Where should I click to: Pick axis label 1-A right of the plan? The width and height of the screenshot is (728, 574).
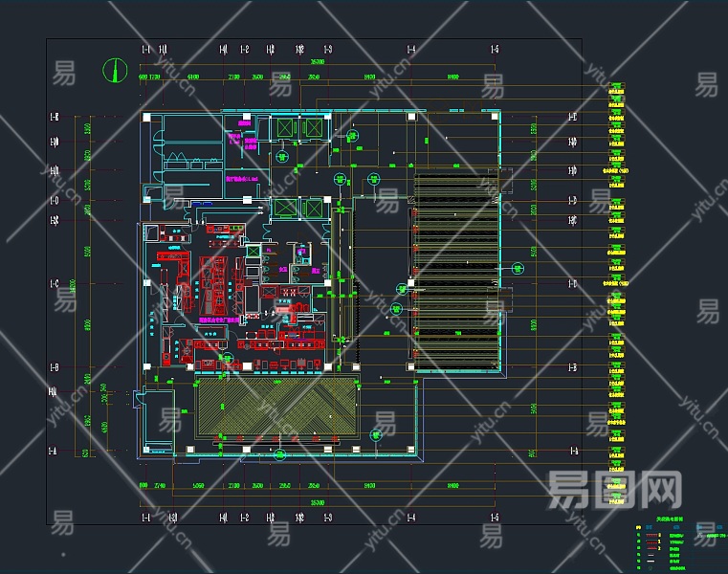point(574,451)
